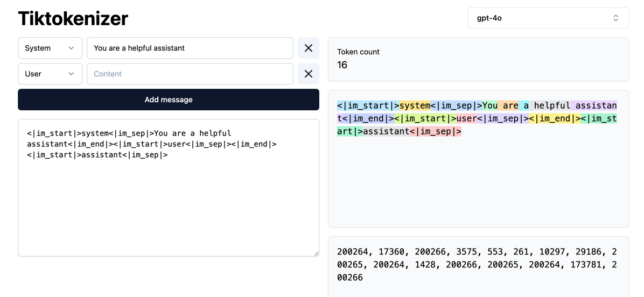Screen dimensions: 644x297
Task: Click the Tiktokenizer page title
Action: click(x=73, y=18)
